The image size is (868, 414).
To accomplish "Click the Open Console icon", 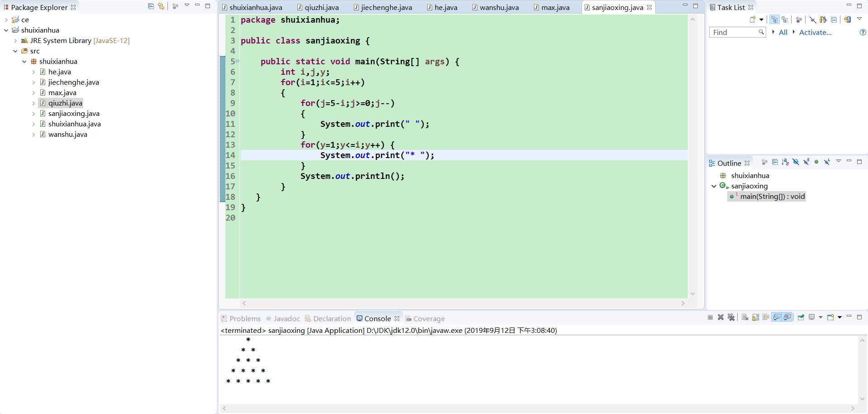I will (x=830, y=318).
